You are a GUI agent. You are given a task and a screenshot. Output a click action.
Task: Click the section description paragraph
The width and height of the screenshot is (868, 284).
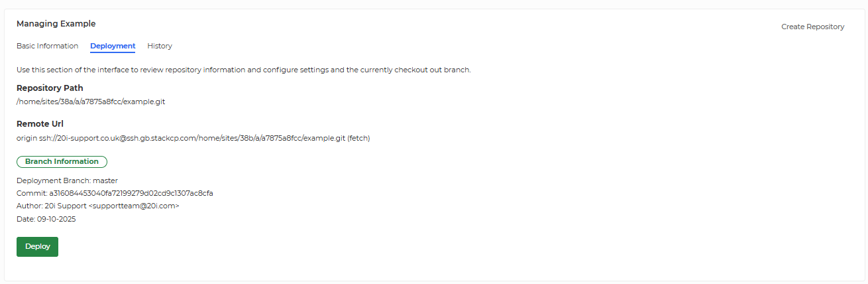pos(244,70)
